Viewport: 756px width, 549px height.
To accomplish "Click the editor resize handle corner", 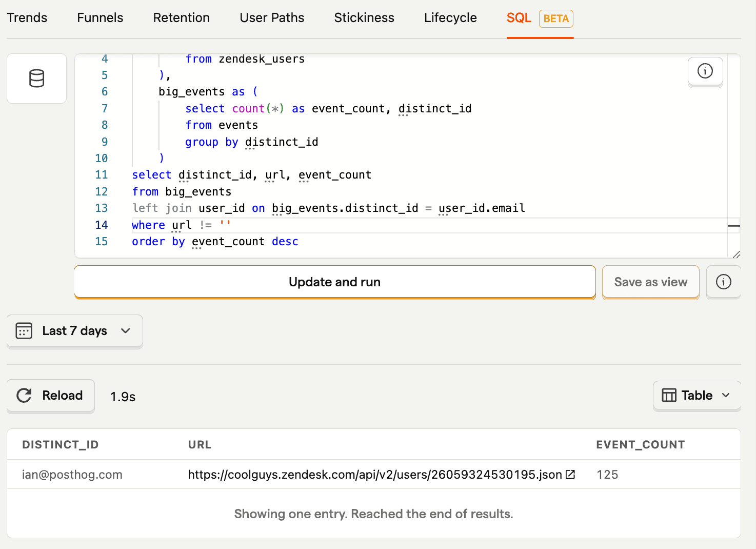I will (736, 254).
